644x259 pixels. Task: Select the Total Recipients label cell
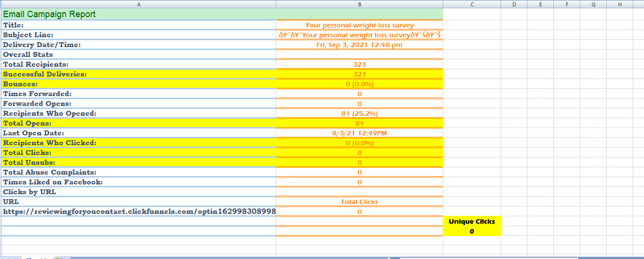tap(36, 64)
